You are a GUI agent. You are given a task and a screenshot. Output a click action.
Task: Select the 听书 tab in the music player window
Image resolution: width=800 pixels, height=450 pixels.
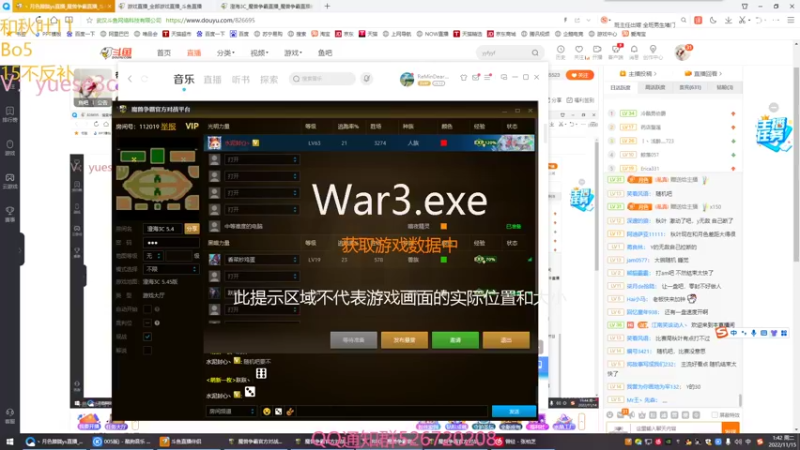click(241, 79)
